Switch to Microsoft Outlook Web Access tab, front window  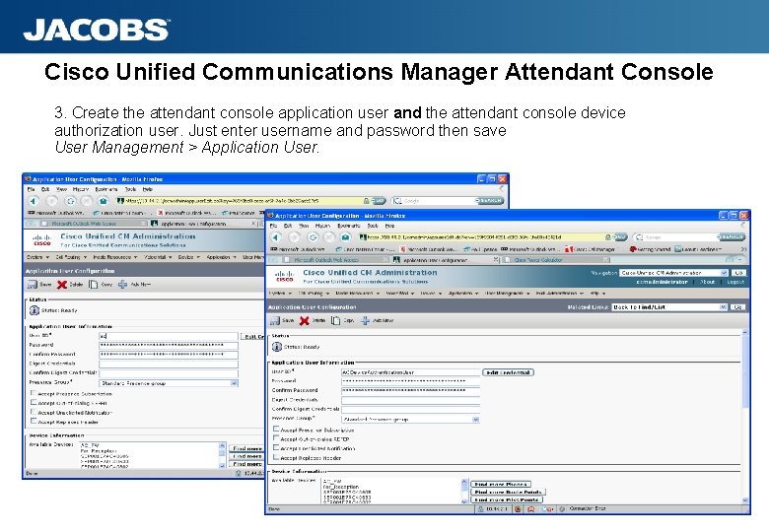click(x=330, y=260)
